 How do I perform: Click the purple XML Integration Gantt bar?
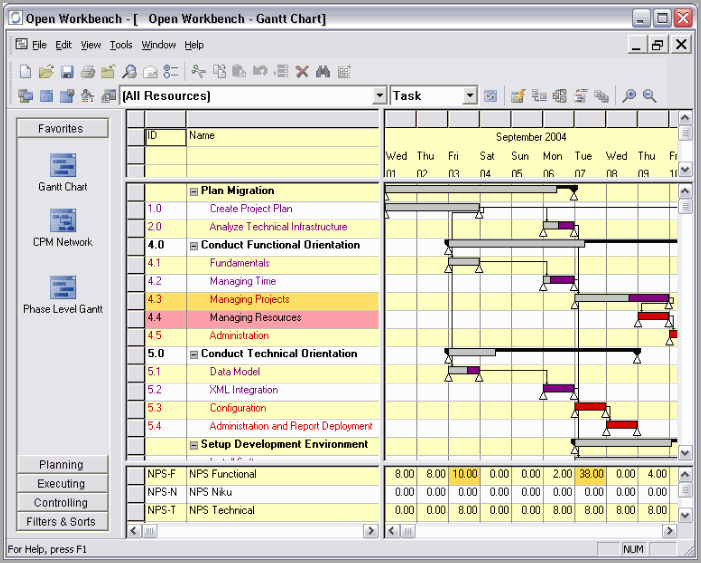(x=559, y=388)
